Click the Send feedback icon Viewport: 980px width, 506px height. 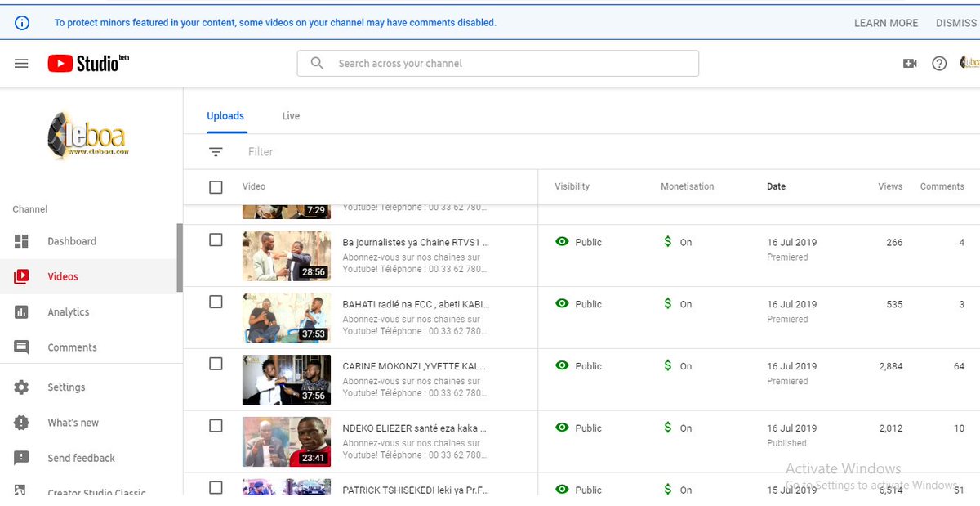(21, 458)
